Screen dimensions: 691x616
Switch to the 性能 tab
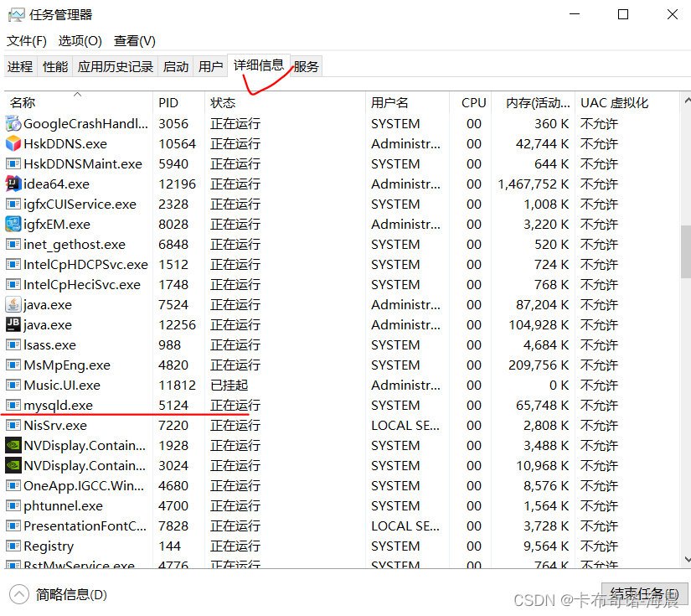tap(55, 66)
